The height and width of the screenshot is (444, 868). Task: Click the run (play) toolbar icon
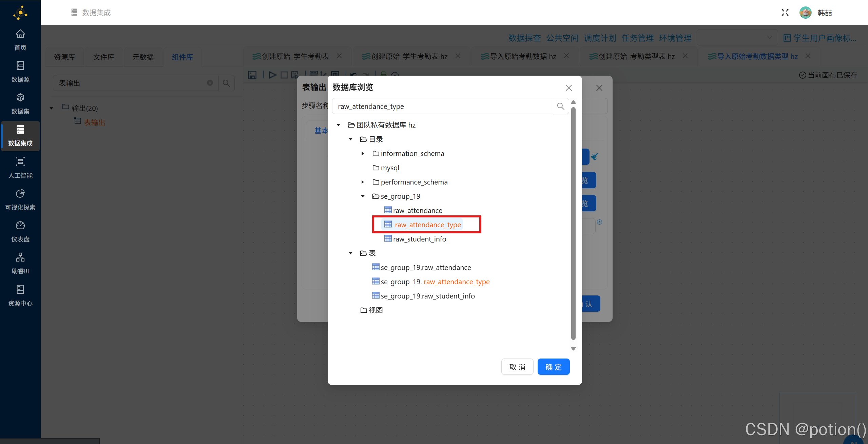click(x=272, y=75)
